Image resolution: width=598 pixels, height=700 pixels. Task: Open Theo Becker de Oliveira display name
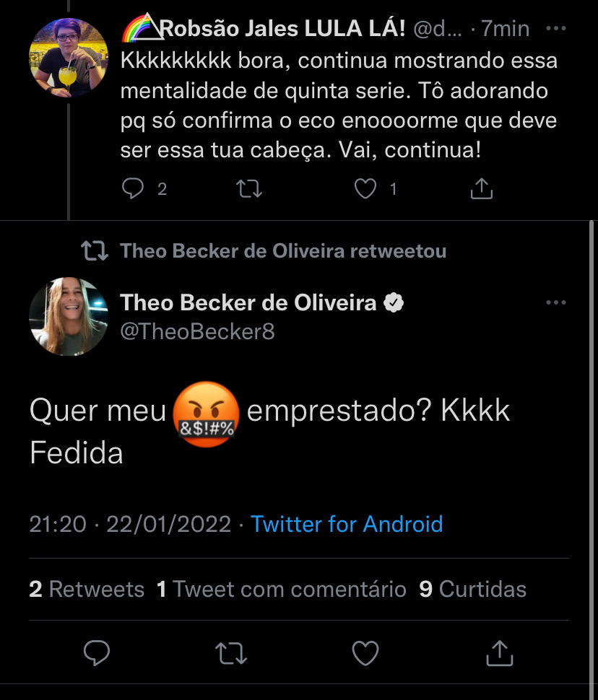pyautogui.click(x=248, y=303)
